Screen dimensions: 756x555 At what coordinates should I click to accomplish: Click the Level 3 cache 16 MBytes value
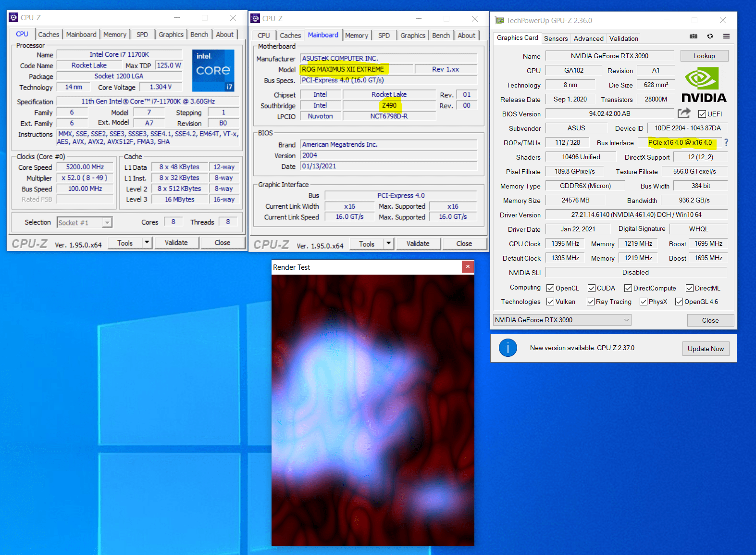coord(180,199)
